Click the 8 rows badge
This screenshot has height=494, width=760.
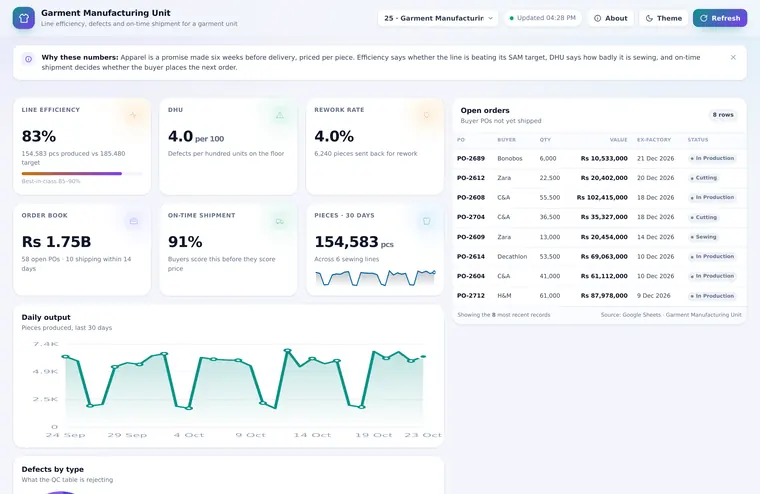click(723, 115)
